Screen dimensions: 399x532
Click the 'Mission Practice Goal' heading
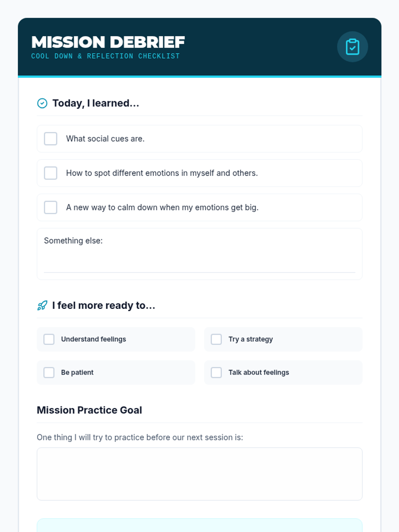point(89,410)
